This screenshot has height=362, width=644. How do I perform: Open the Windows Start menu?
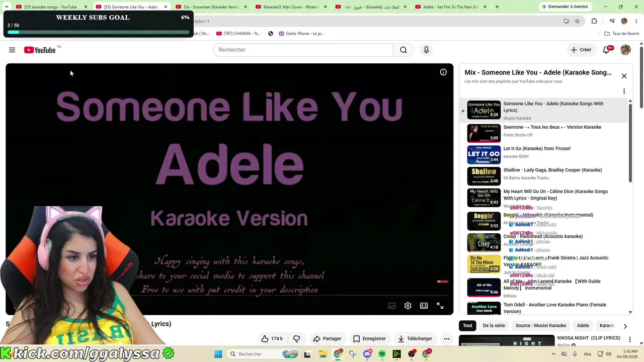point(218,354)
